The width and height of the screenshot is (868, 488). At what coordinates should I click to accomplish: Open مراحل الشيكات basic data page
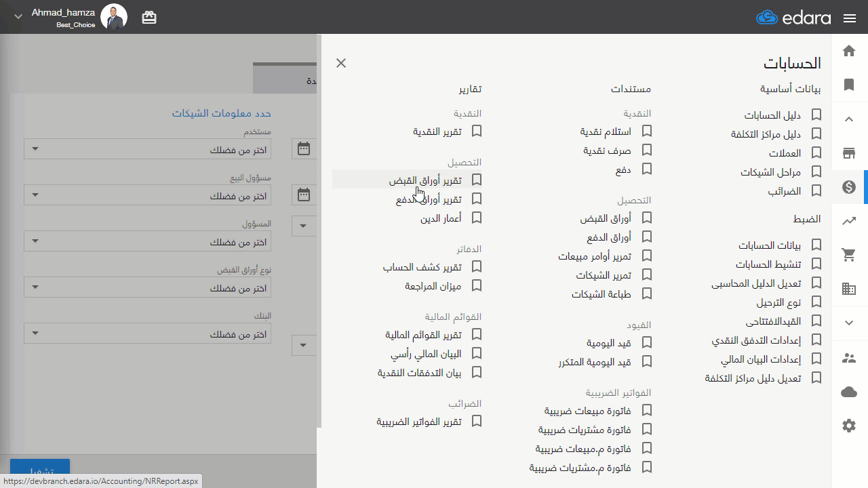click(771, 172)
